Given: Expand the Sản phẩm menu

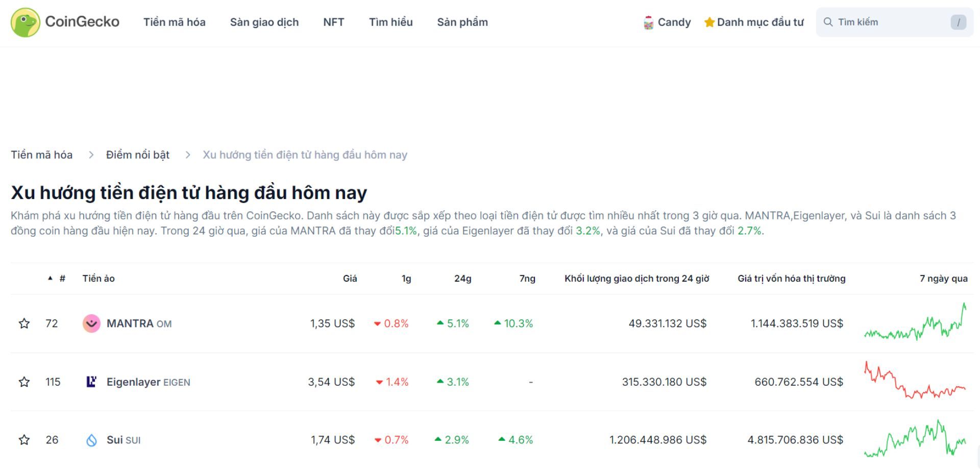Looking at the screenshot, I should pos(462,22).
